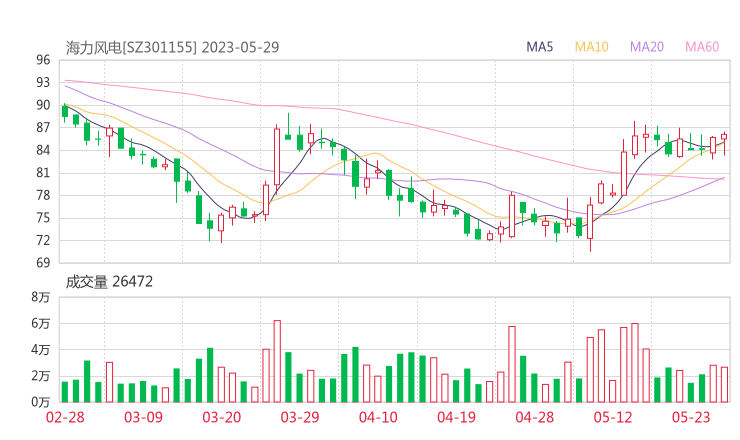Click the 03-20 date axis label
This screenshot has height=440, width=740.
(222, 417)
